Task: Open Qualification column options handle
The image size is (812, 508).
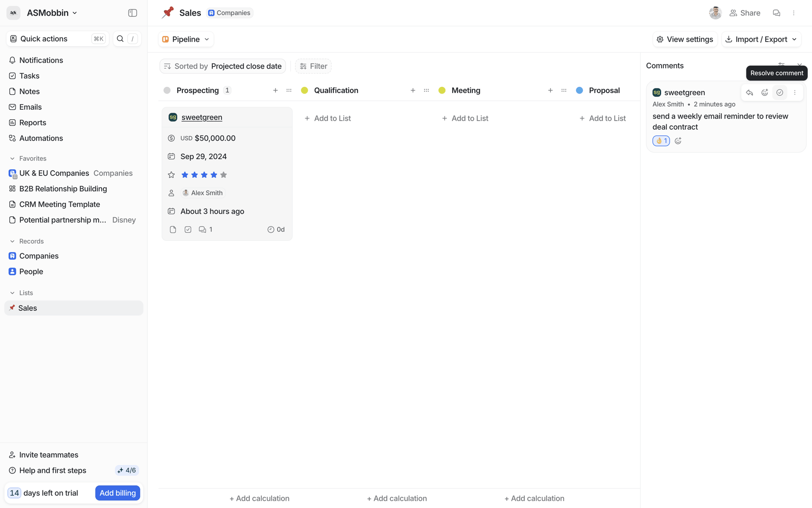Action: [x=426, y=90]
